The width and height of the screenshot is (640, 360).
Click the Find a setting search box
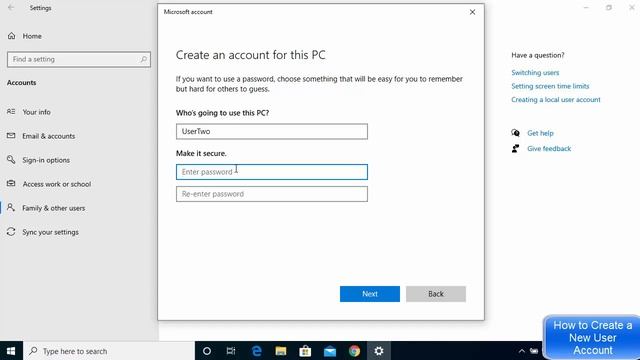tap(78, 60)
